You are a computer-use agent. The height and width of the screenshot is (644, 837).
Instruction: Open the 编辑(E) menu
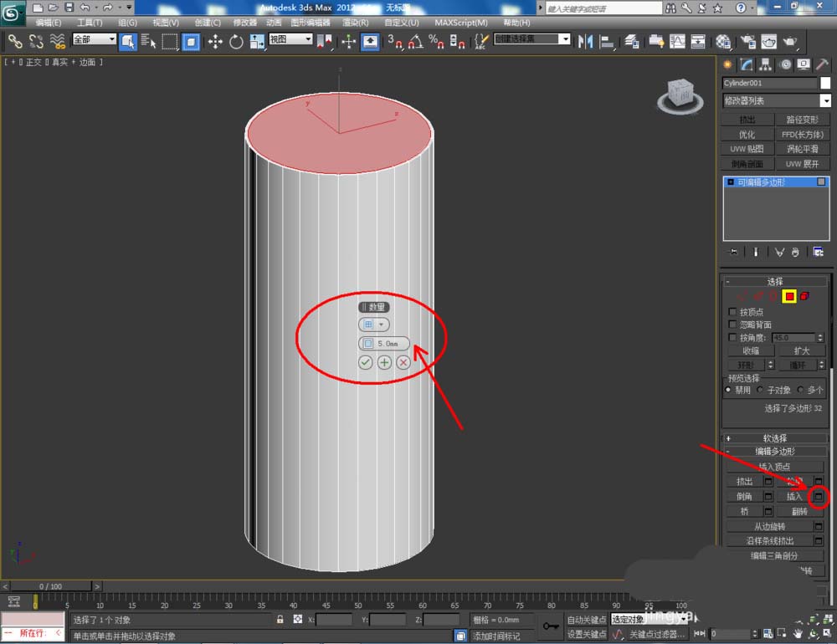49,23
